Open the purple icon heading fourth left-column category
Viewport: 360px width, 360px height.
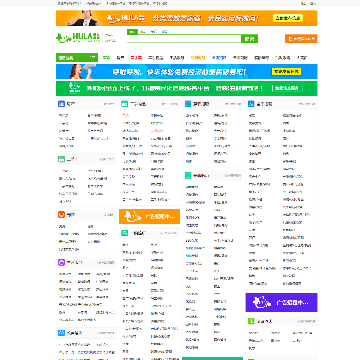(x=61, y=262)
